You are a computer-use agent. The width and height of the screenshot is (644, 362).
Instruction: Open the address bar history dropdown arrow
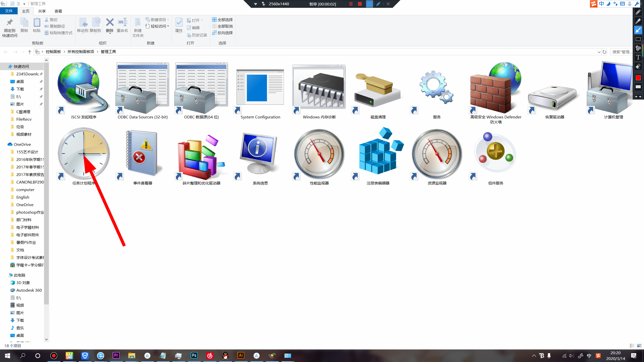599,52
